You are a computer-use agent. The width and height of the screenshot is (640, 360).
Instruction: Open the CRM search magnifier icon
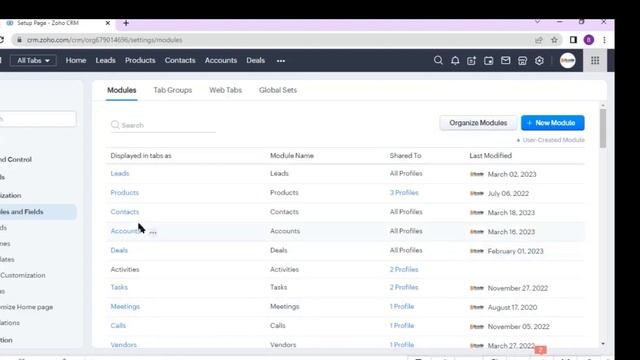[438, 60]
